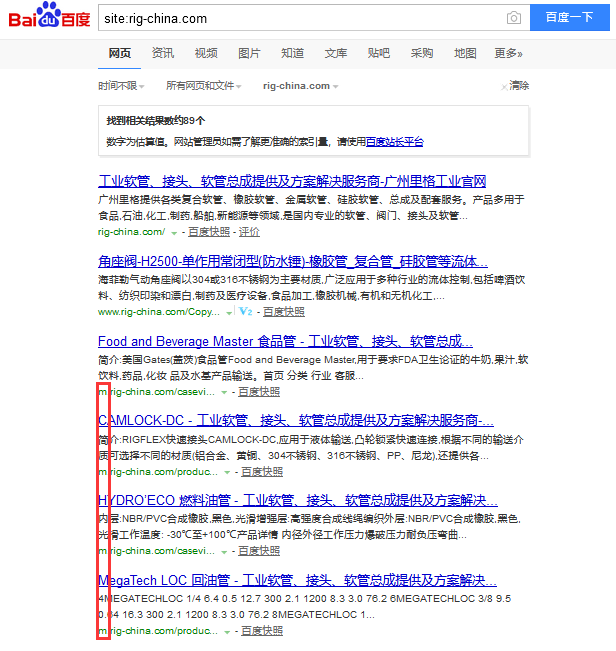
Task: Open 百度快照 for the rig-china.com/ result
Action: coord(209,232)
